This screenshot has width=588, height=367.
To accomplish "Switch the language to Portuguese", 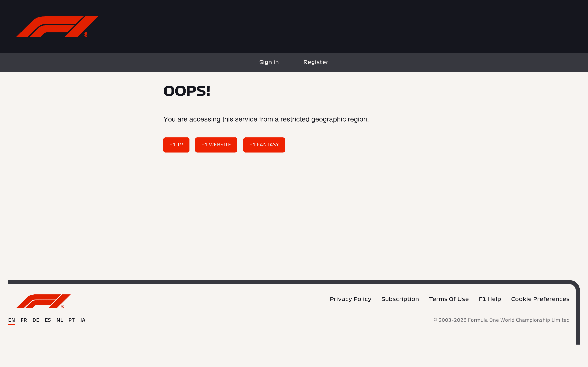I will coord(71,320).
